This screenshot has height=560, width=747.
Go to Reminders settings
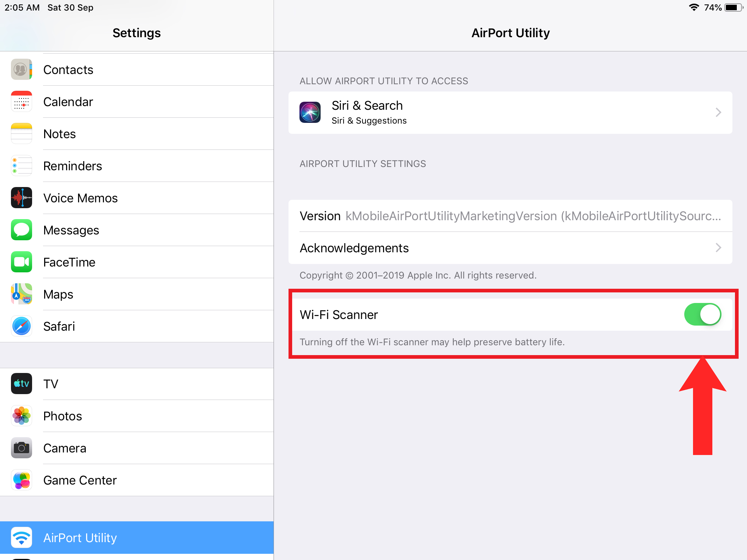pos(73,166)
